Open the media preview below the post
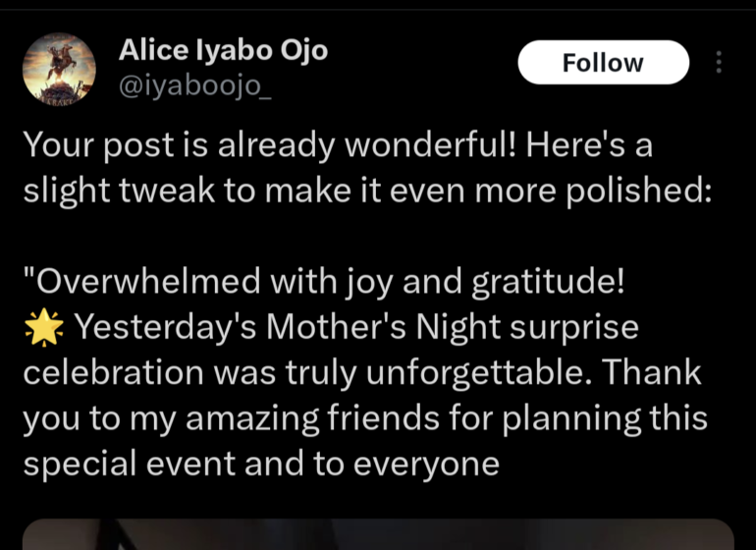This screenshot has width=756, height=550. click(378, 533)
